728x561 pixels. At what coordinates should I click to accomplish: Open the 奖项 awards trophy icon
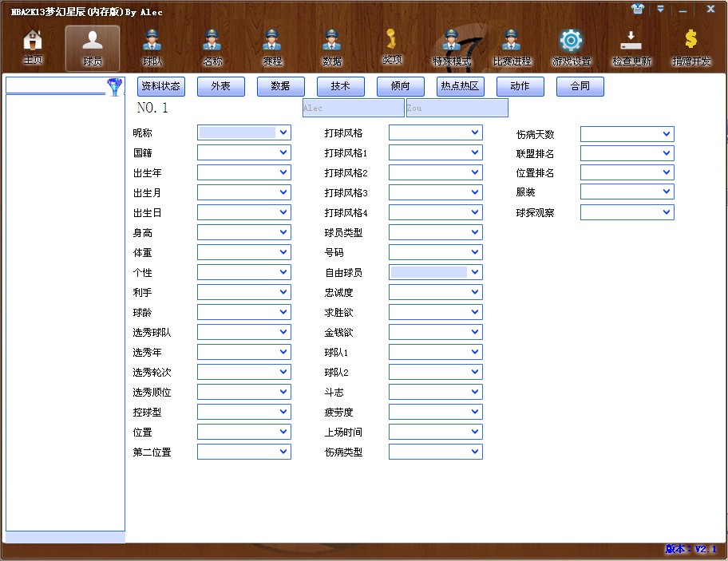pyautogui.click(x=392, y=47)
